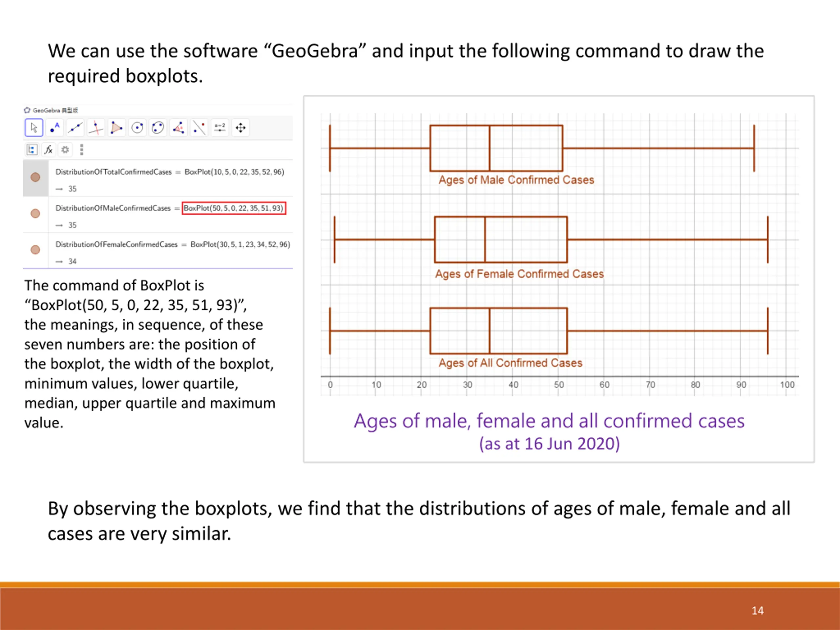Click the all confirmed cases boxplot box

[x=498, y=331]
